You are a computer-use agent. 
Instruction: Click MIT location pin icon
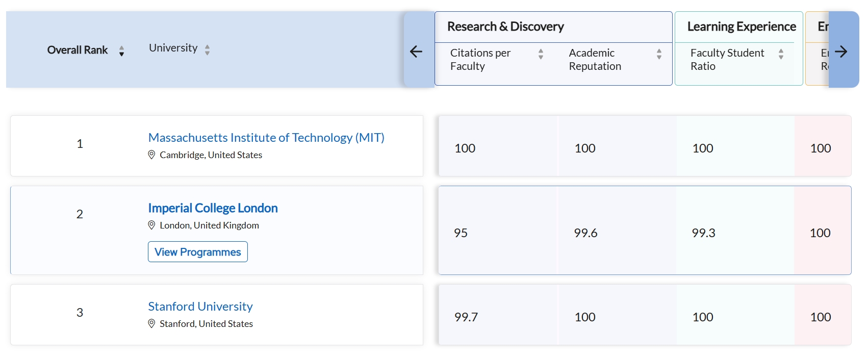[x=151, y=155]
